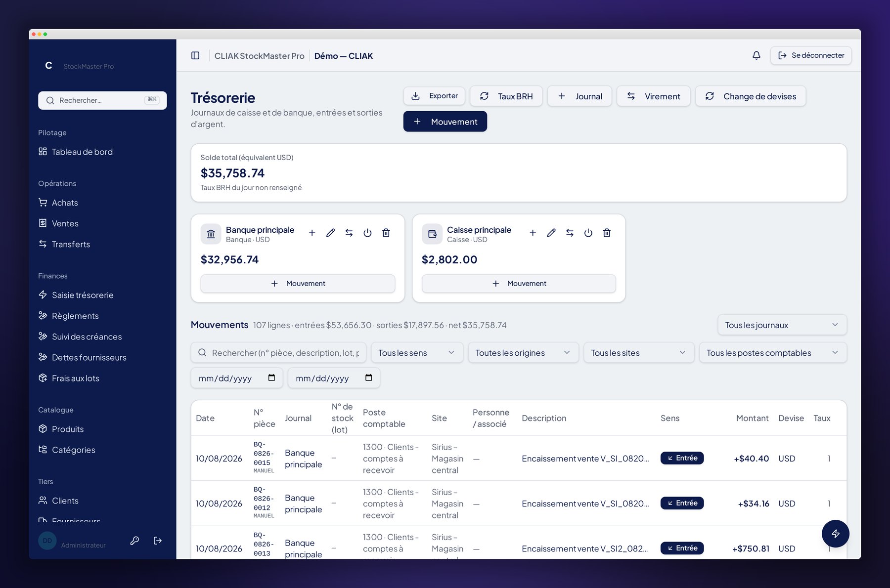Add a new Journal
The image size is (890, 588).
tap(579, 96)
